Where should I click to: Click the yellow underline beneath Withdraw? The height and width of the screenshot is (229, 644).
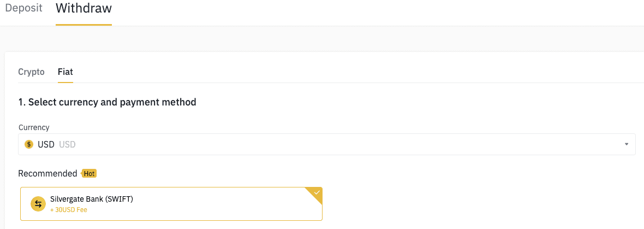[84, 25]
